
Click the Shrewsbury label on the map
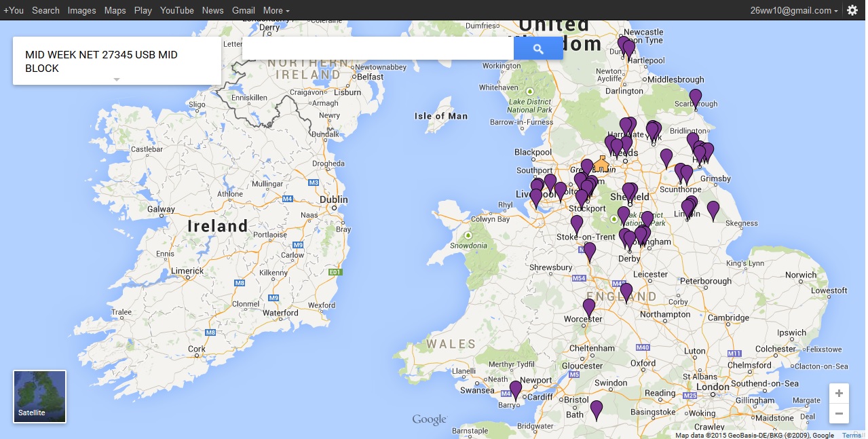550,267
